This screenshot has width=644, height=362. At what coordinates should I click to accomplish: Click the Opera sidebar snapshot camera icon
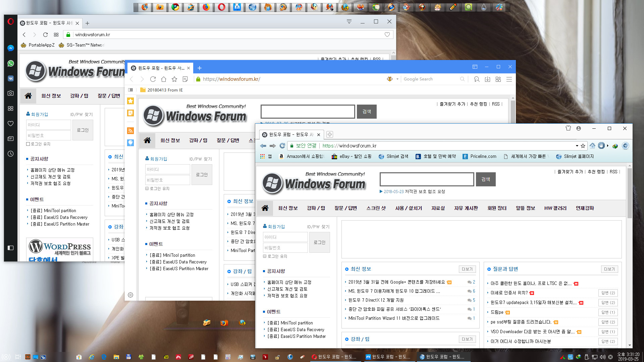[11, 93]
